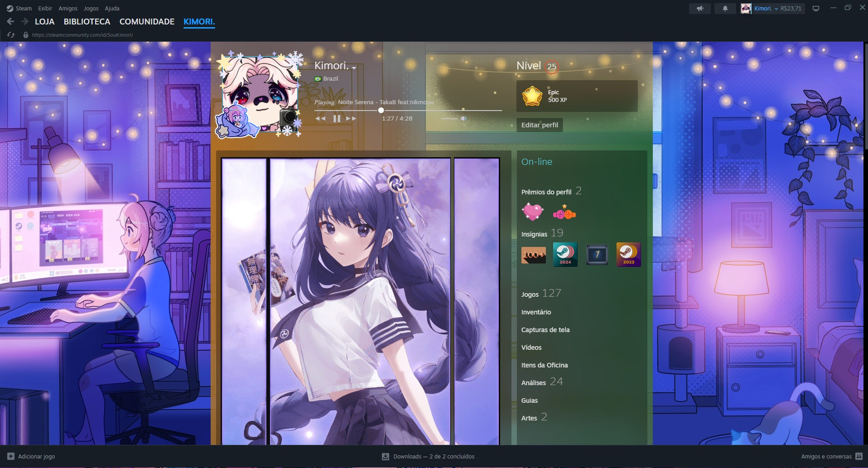
Task: Click the pink heart award icon
Action: point(533,212)
